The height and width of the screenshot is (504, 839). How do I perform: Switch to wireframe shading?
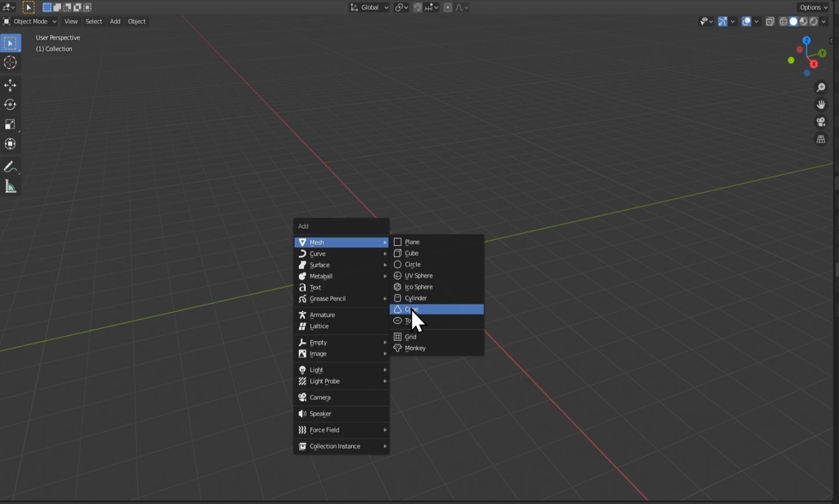coord(783,21)
